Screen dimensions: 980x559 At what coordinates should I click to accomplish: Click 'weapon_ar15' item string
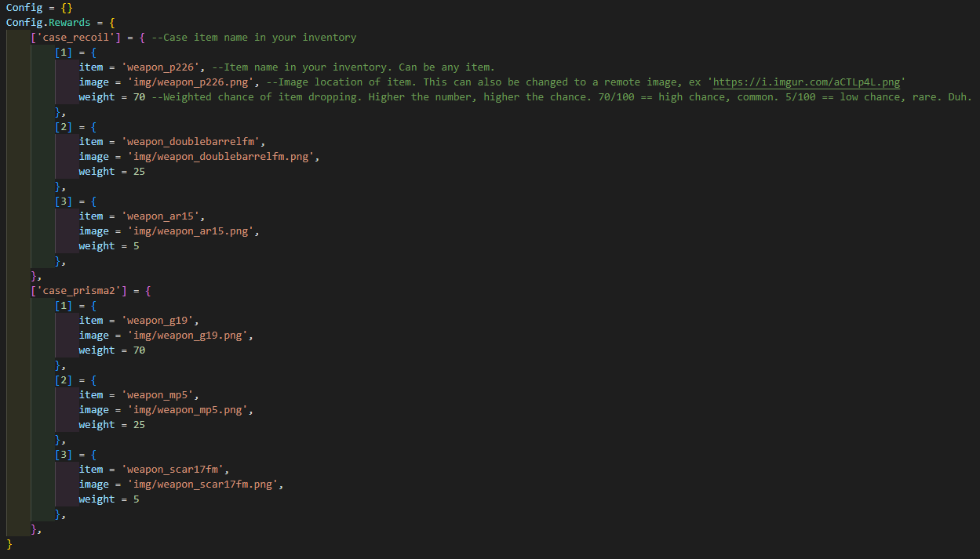point(164,216)
